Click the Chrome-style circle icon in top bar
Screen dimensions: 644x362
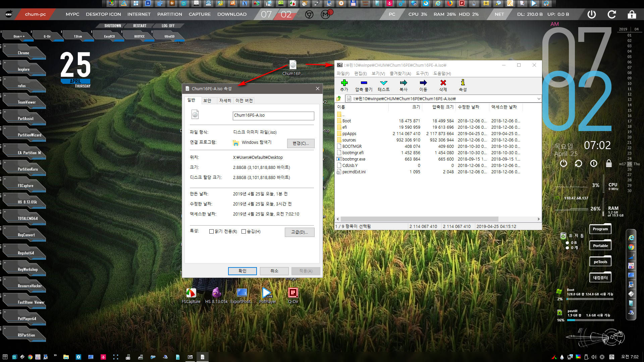[309, 14]
